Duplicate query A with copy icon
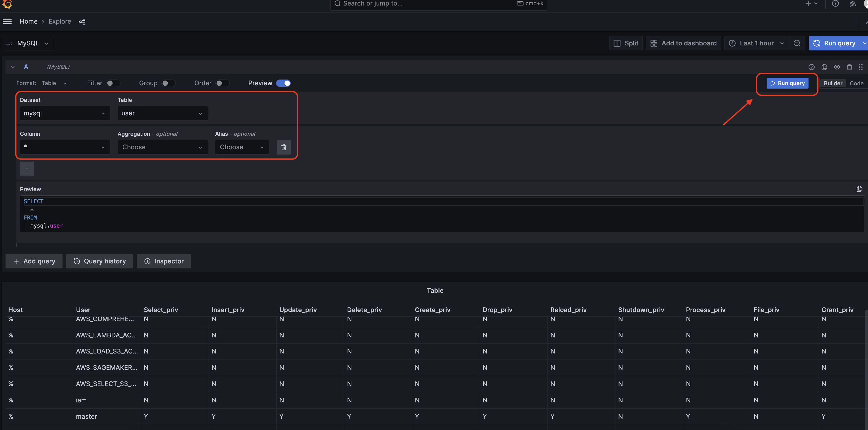This screenshot has height=430, width=868. 824,67
